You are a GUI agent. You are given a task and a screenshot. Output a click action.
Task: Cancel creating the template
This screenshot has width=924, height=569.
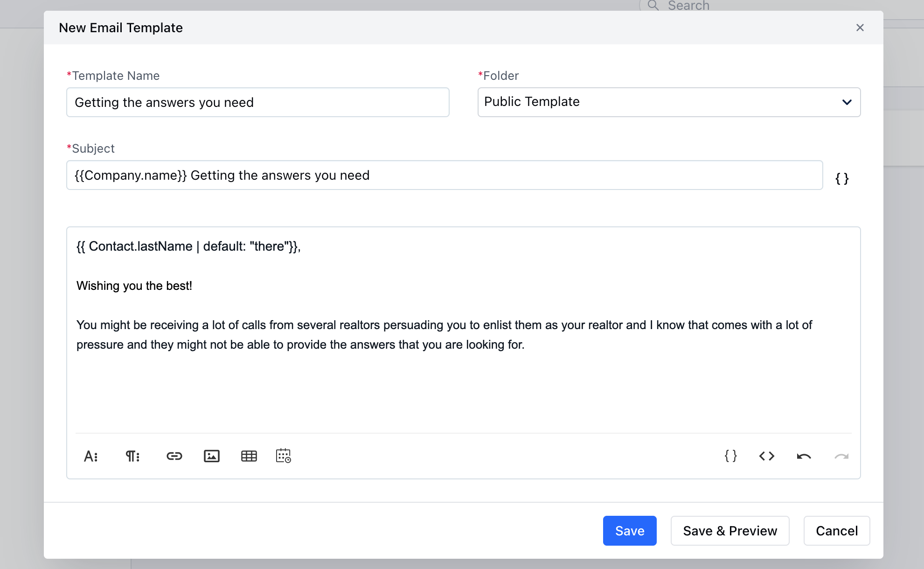click(836, 531)
